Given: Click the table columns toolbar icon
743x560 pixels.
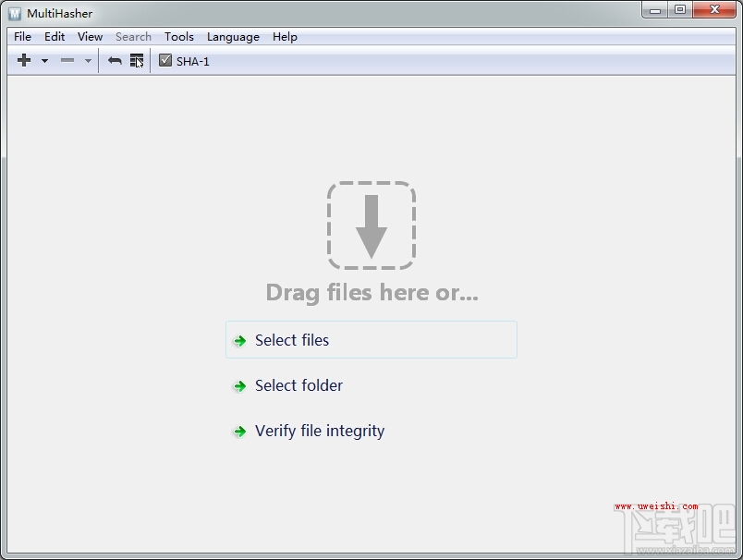Looking at the screenshot, I should click(137, 61).
